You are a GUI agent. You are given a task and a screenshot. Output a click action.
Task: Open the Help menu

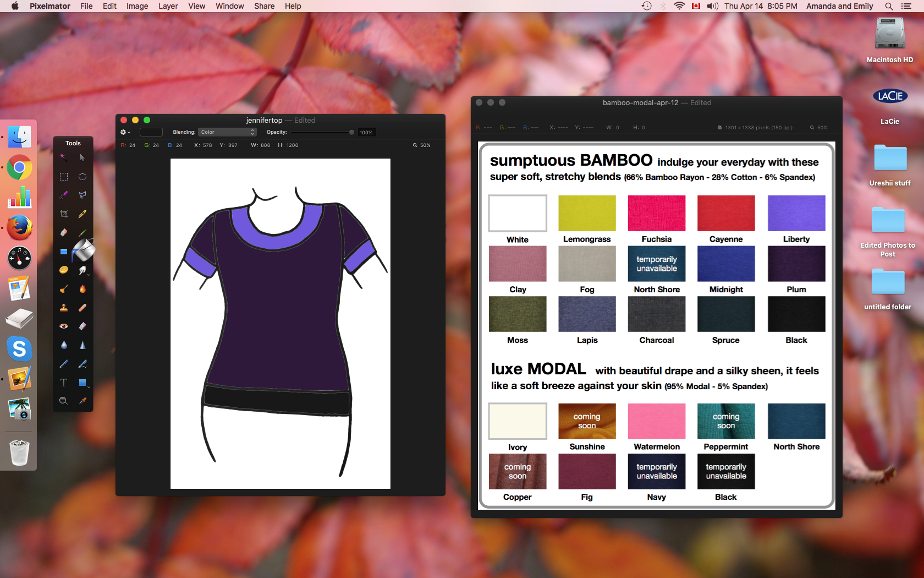click(x=293, y=6)
